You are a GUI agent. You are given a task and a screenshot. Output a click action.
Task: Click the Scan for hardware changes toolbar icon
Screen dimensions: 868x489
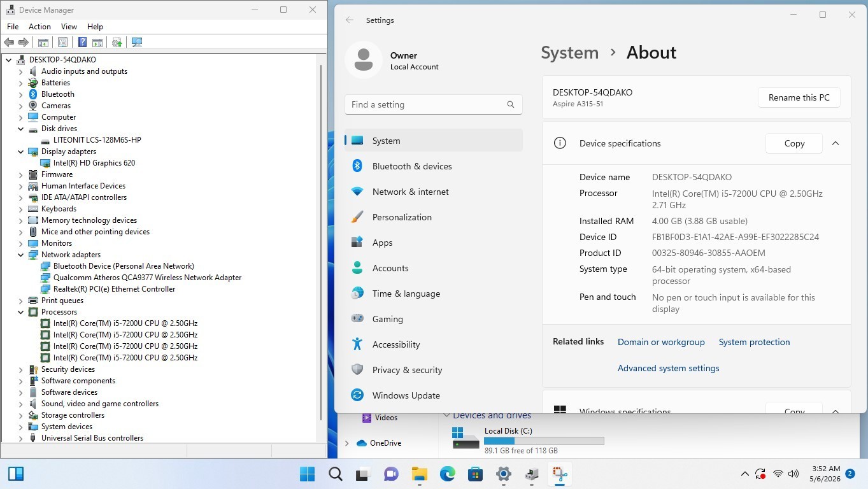point(137,42)
